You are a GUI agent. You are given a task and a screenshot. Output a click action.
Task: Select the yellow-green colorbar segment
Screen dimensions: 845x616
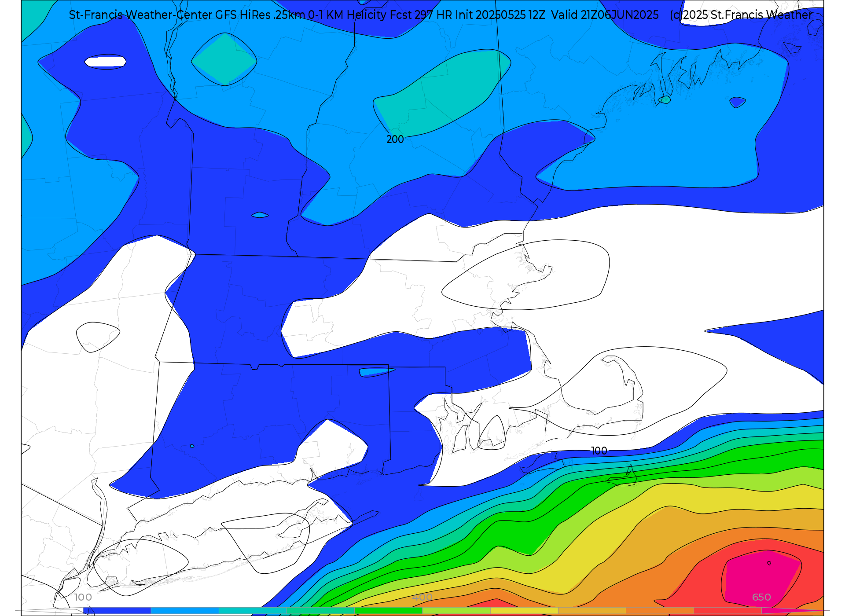[x=456, y=611]
